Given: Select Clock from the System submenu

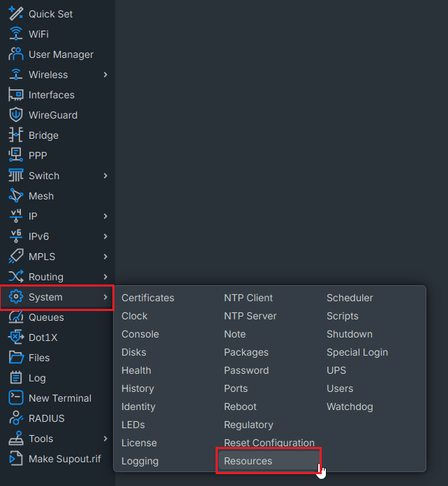Looking at the screenshot, I should pos(135,316).
